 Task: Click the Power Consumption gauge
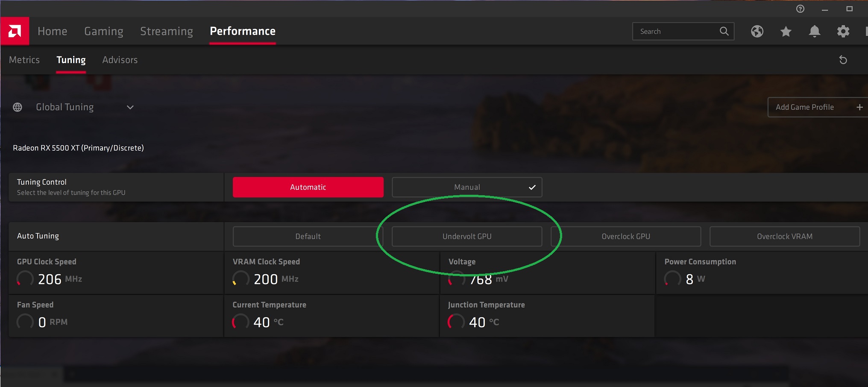tap(673, 279)
